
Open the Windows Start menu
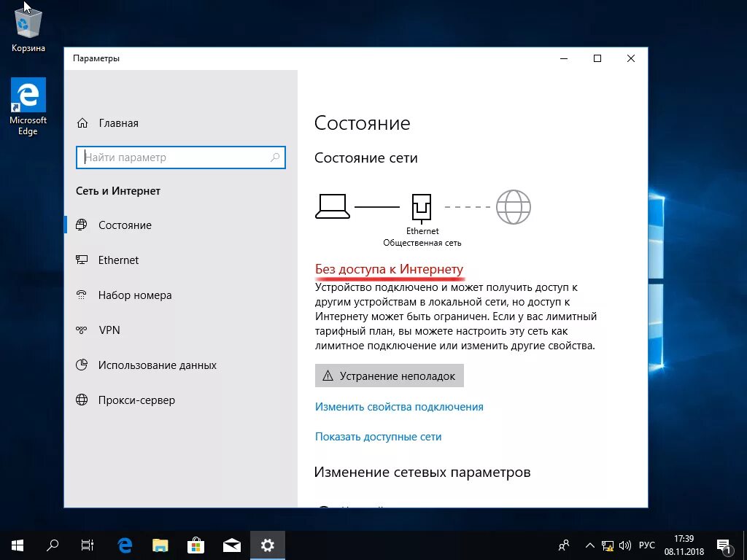[x=18, y=545]
